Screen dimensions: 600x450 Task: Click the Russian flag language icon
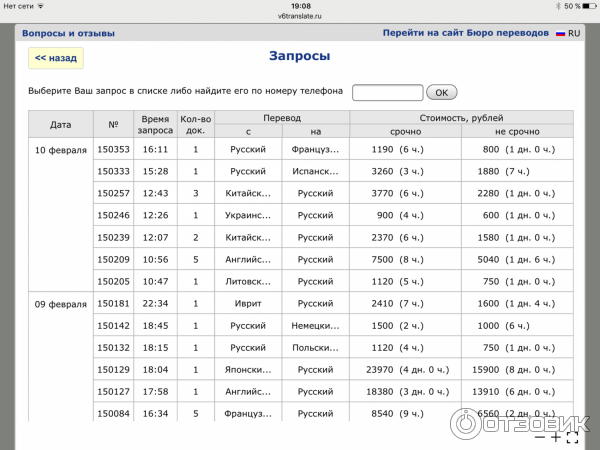[x=560, y=34]
